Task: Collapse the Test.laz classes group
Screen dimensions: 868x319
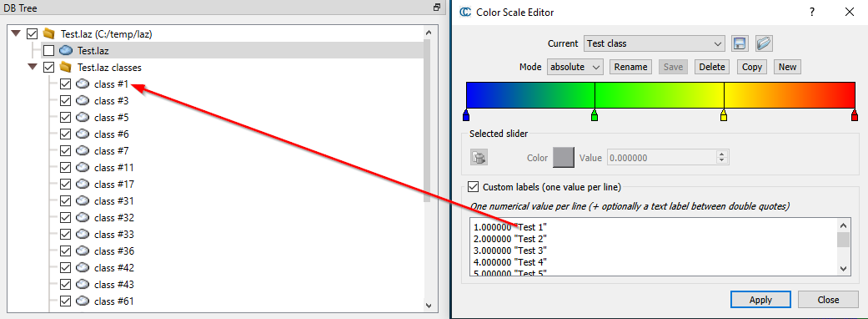Action: (33, 67)
